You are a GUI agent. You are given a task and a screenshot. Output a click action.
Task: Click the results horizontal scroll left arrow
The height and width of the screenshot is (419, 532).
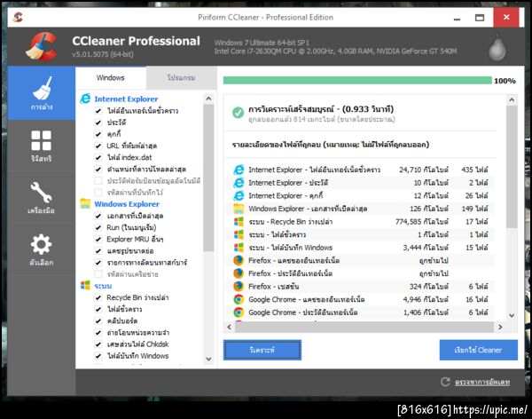pyautogui.click(x=230, y=327)
